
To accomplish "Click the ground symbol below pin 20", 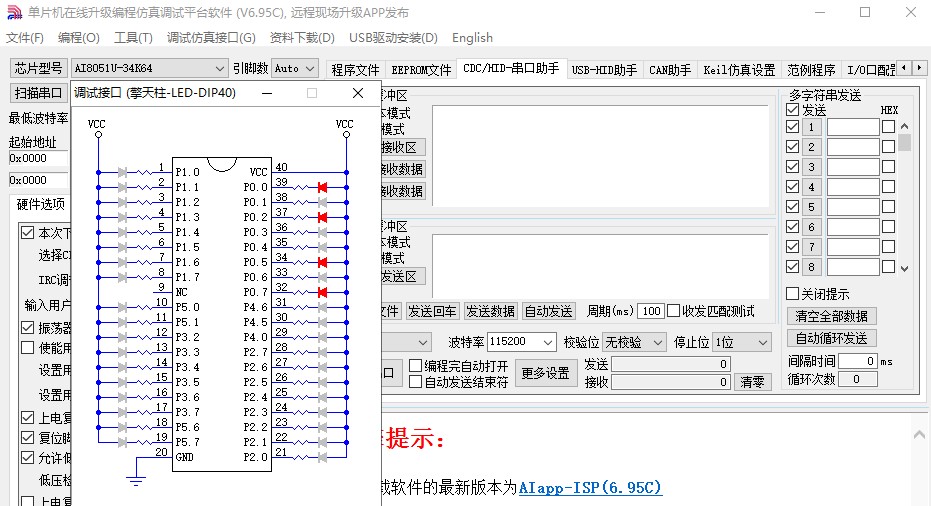I will pyautogui.click(x=136, y=480).
